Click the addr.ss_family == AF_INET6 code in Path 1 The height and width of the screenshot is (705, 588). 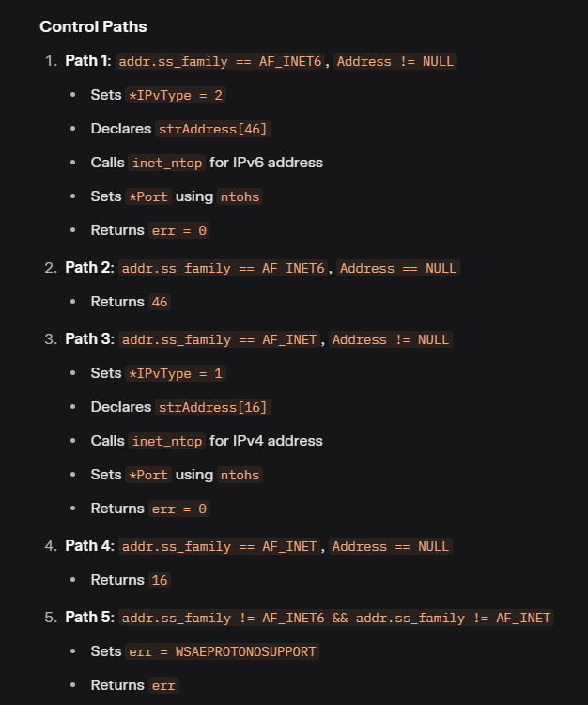point(220,61)
